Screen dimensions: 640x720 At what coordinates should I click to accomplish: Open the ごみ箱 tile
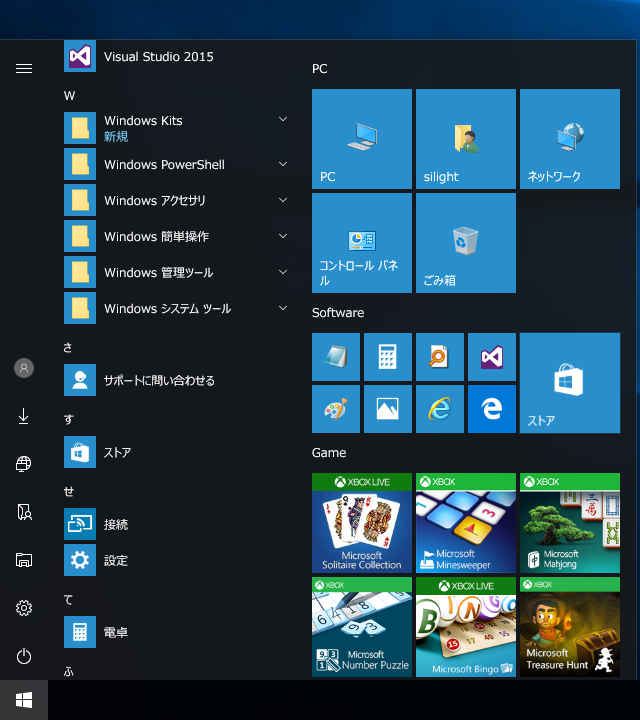[466, 243]
